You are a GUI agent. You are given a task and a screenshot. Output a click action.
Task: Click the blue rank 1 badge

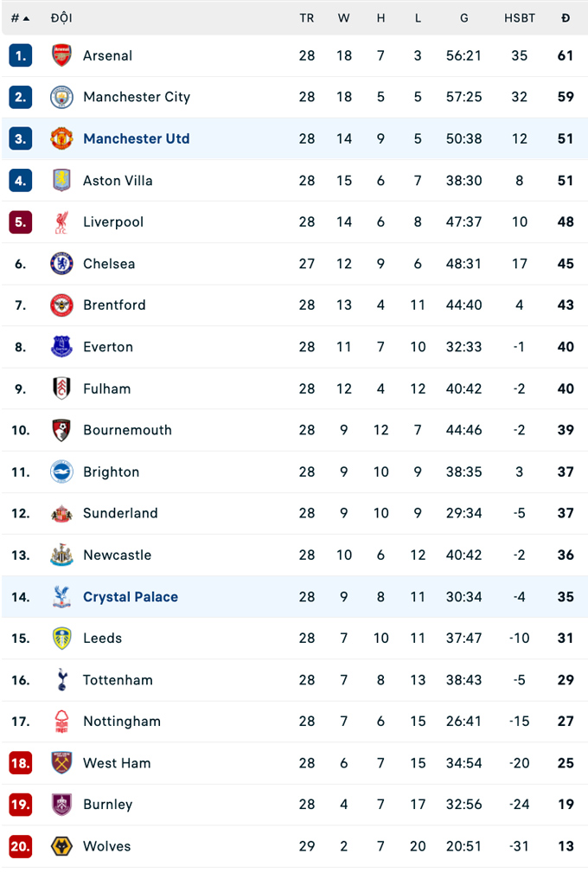pyautogui.click(x=21, y=55)
